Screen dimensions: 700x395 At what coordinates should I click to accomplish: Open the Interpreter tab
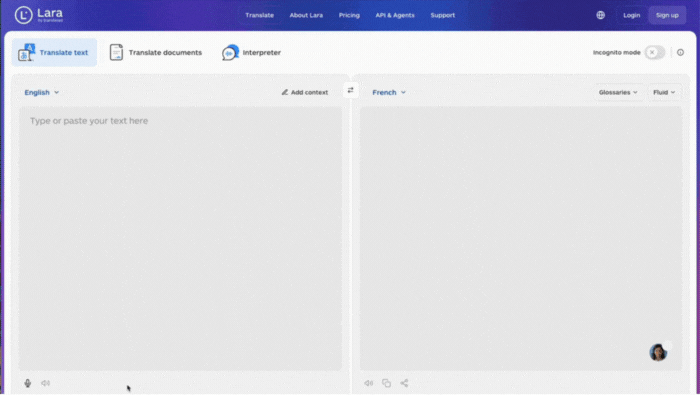pos(251,52)
